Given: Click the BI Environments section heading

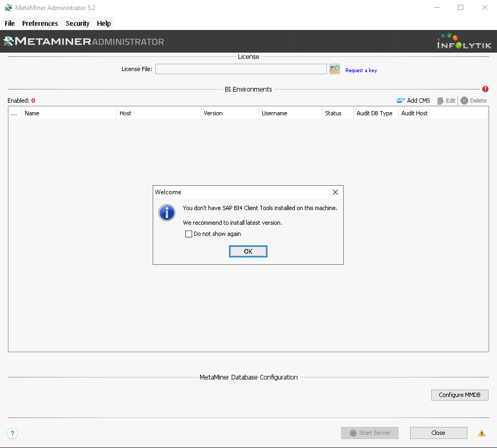Looking at the screenshot, I should point(248,89).
